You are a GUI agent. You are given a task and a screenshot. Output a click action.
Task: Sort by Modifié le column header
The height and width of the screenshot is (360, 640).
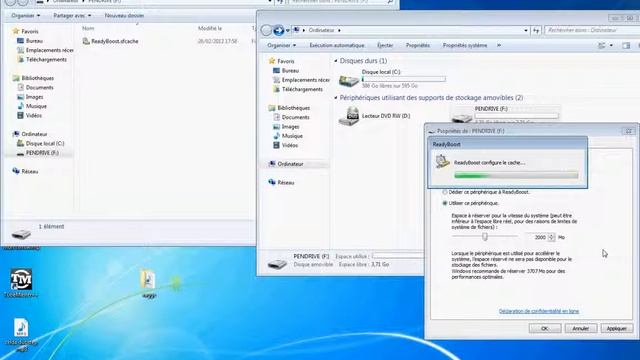point(210,28)
